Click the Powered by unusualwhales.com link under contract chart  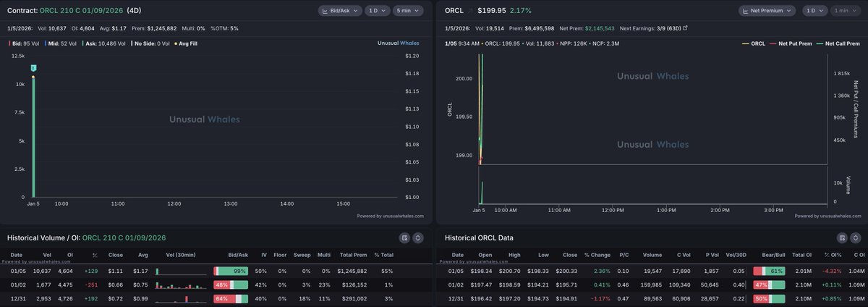point(391,216)
